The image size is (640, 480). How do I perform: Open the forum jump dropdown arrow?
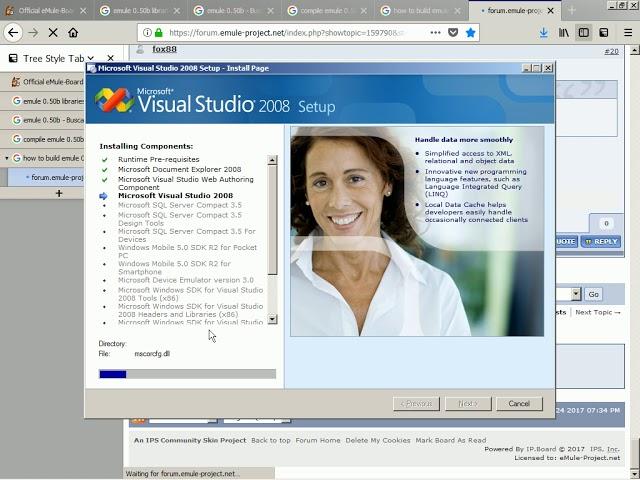point(576,294)
